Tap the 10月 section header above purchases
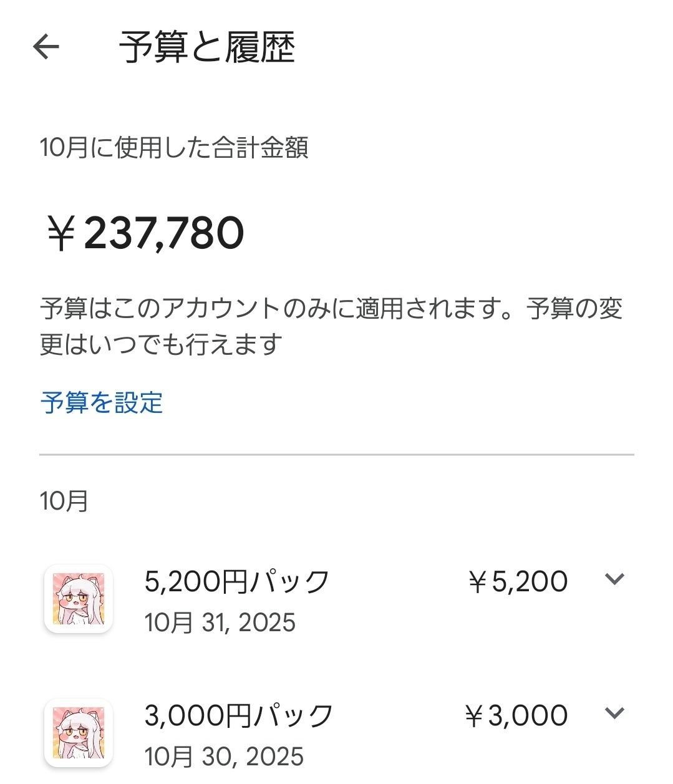673x784 pixels. point(64,501)
